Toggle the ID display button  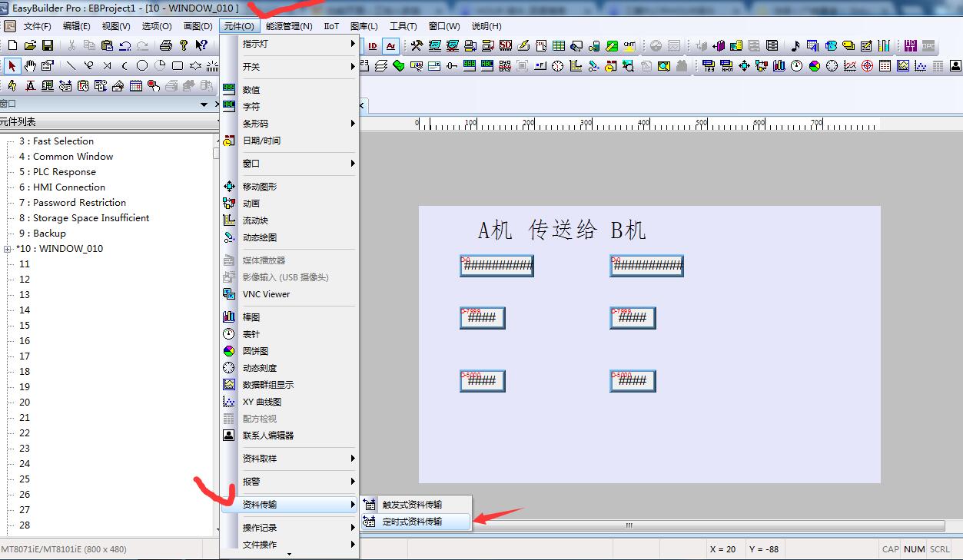372,46
